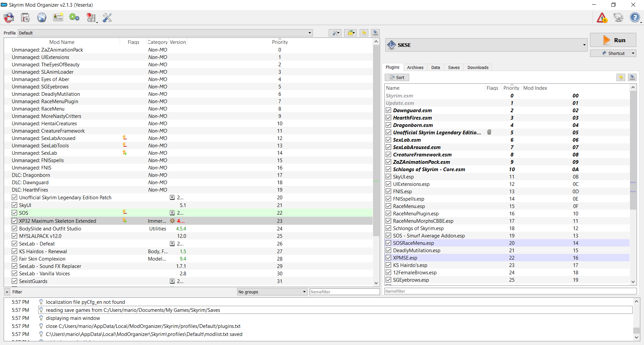The height and width of the screenshot is (345, 644).
Task: Restore mod list backup arrow icon
Action: click(x=364, y=33)
